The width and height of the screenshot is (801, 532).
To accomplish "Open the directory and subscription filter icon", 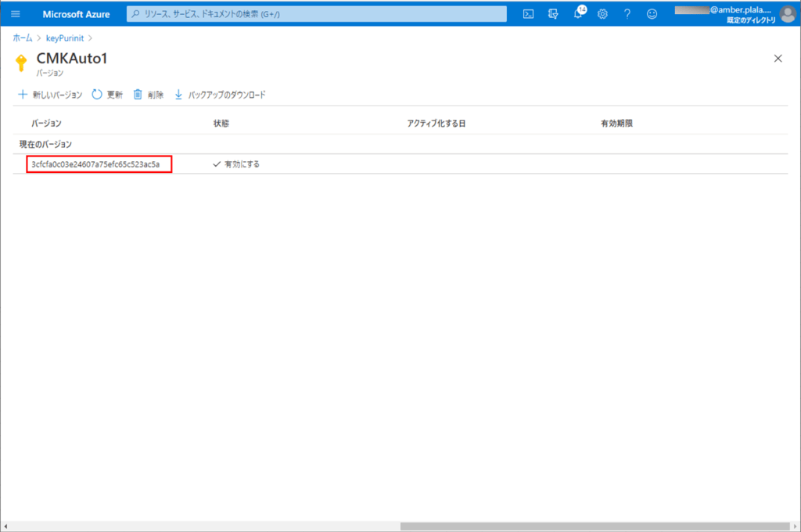I will point(553,14).
